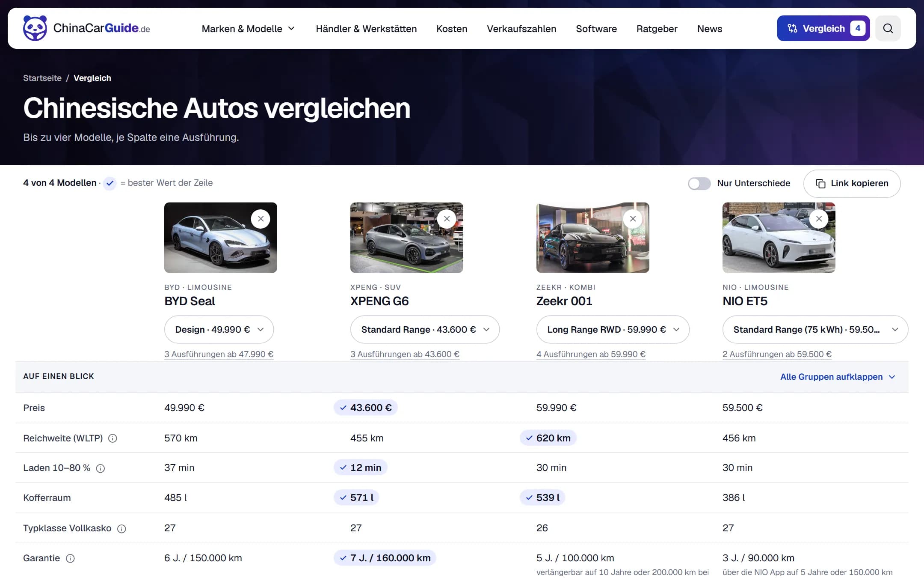
Task: Click the XPENG G6 car photo
Action: pyautogui.click(x=407, y=238)
